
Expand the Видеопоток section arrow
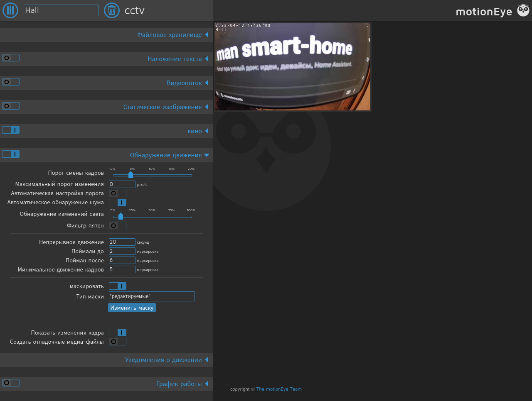[207, 83]
